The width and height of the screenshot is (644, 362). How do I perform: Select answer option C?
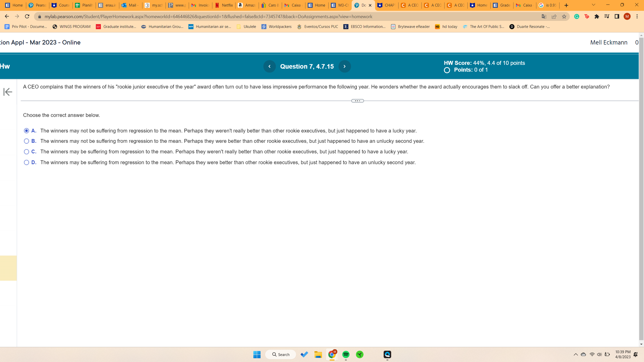[26, 152]
